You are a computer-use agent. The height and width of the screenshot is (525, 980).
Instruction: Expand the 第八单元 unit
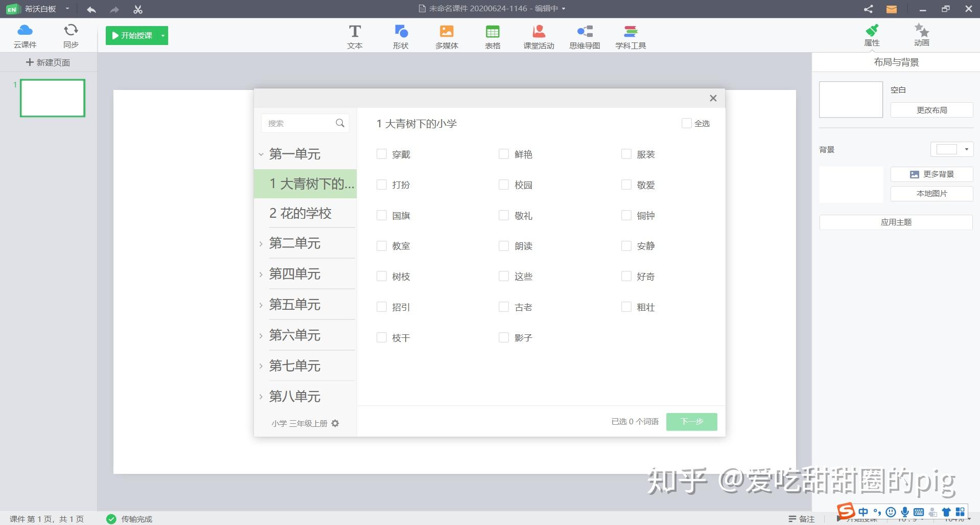[x=261, y=397]
